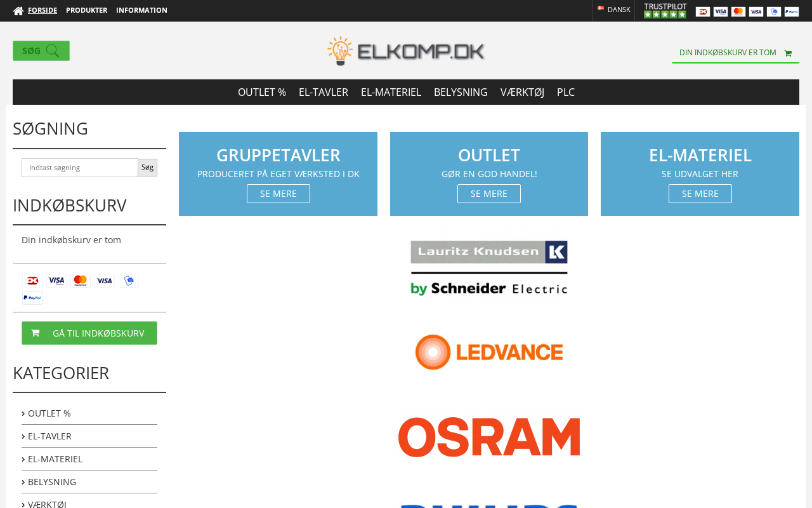This screenshot has height=508, width=812.
Task: Click the small Søg button beside the search field
Action: click(147, 168)
